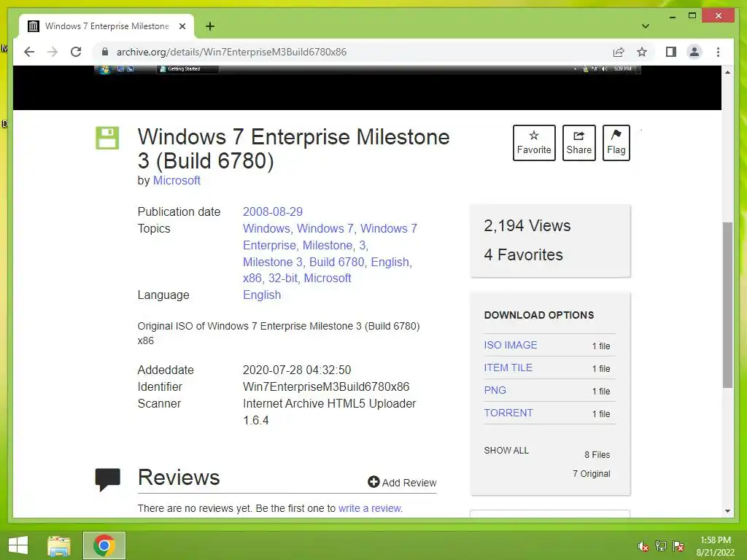747x560 pixels.
Task: Click the 2,194 Views text
Action: point(527,226)
